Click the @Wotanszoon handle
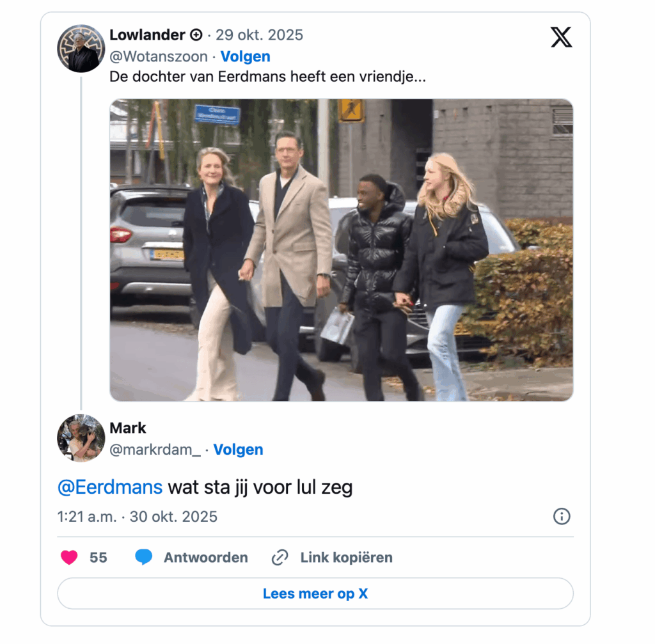The height and width of the screenshot is (644, 655). 159,56
